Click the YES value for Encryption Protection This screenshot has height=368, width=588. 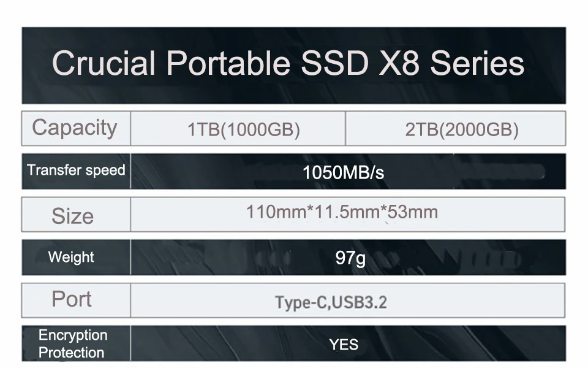(344, 345)
